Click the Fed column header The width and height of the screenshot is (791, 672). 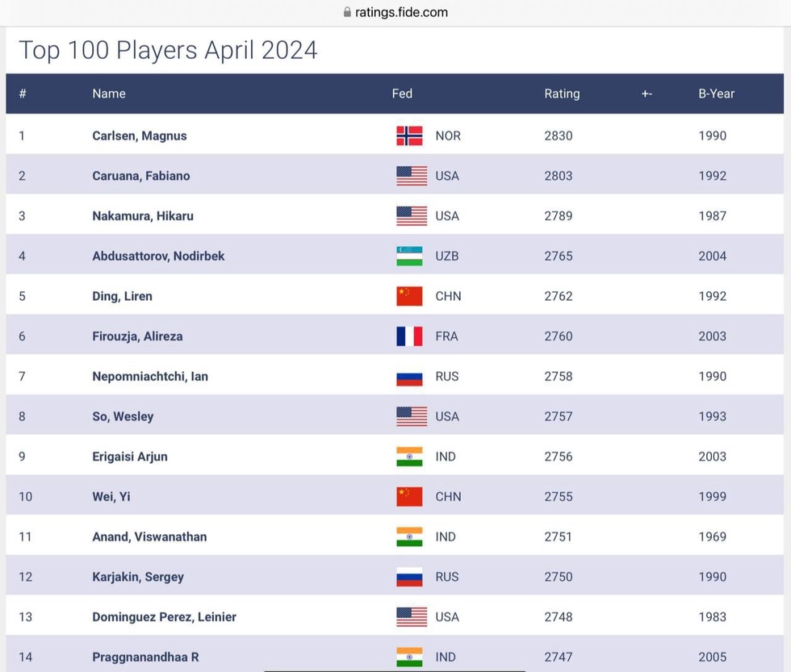point(402,94)
